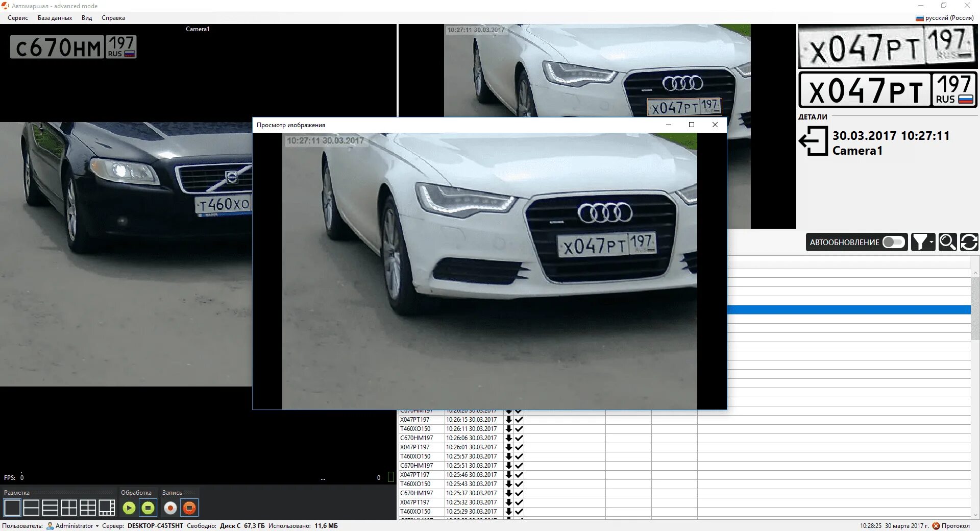This screenshot has height=531, width=980.
Task: Select row X047PT197 at 10:26:15
Action: (x=684, y=420)
